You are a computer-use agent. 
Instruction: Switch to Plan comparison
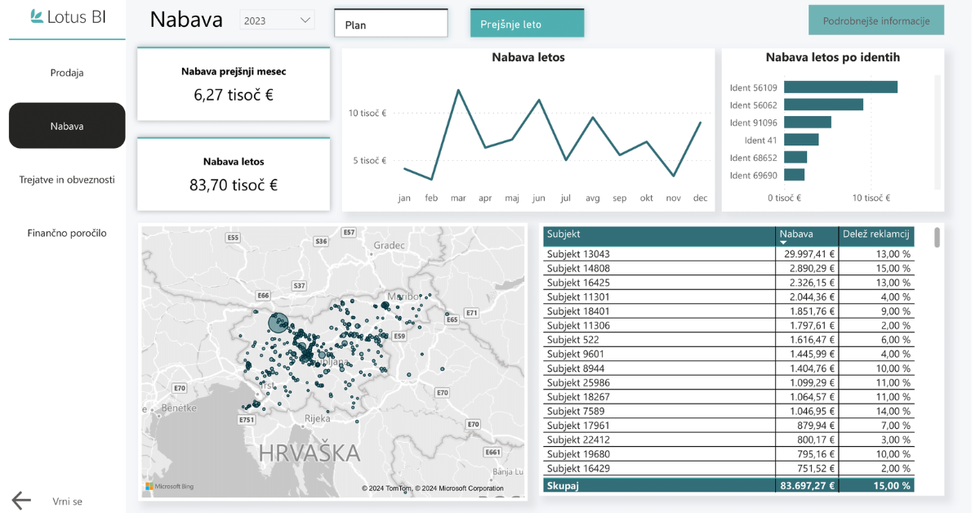tap(390, 24)
